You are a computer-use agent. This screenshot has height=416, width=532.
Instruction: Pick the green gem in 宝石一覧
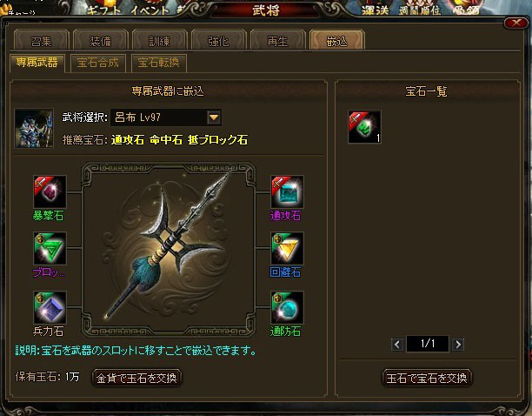coord(365,127)
